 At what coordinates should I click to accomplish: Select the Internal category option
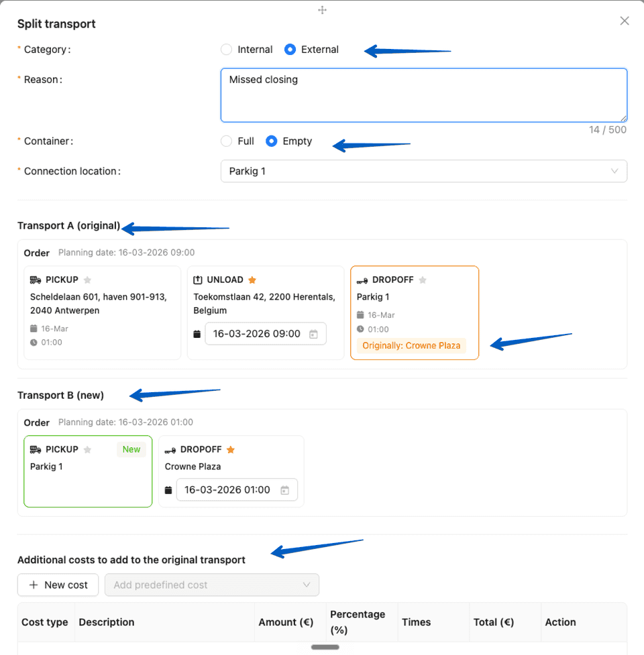[x=227, y=50]
